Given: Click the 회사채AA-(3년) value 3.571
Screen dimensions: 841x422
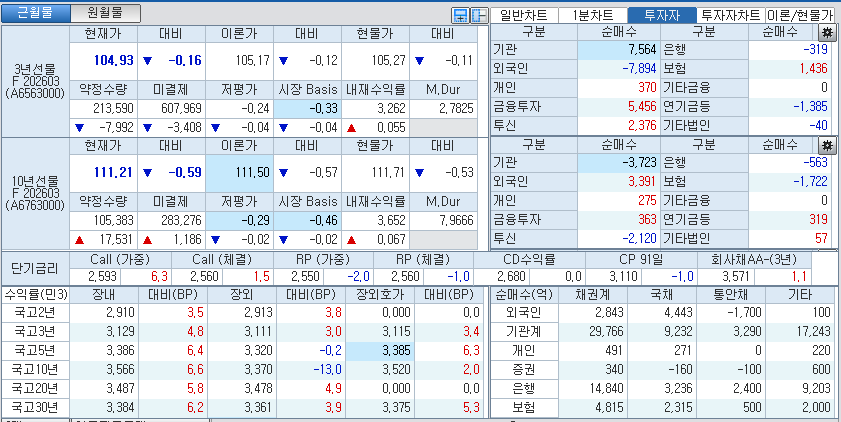Looking at the screenshot, I should 736,277.
